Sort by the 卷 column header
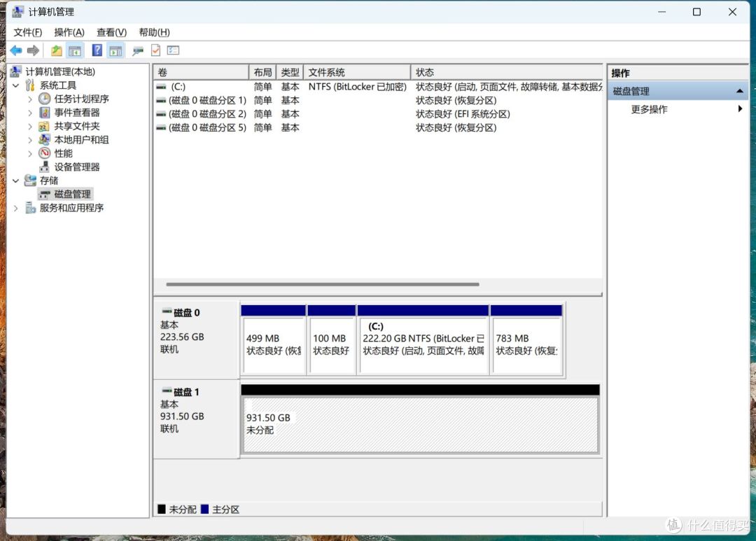This screenshot has height=541, width=756. 201,72
